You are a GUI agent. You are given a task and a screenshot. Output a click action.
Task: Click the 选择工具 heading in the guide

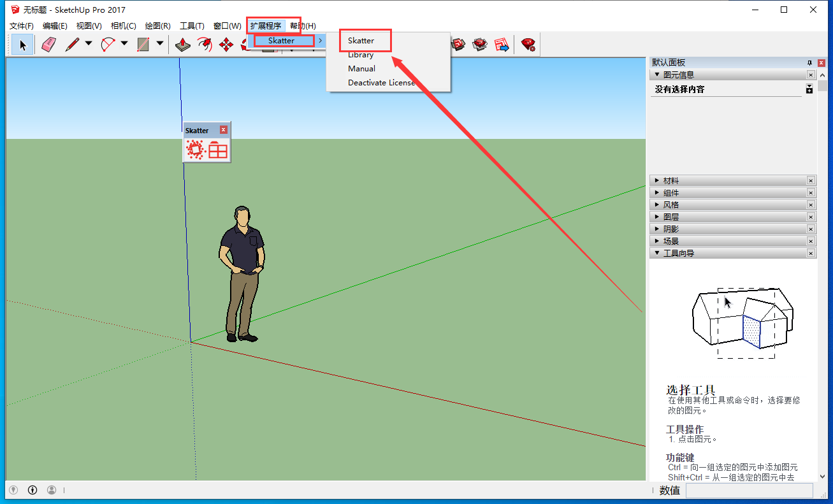point(691,389)
